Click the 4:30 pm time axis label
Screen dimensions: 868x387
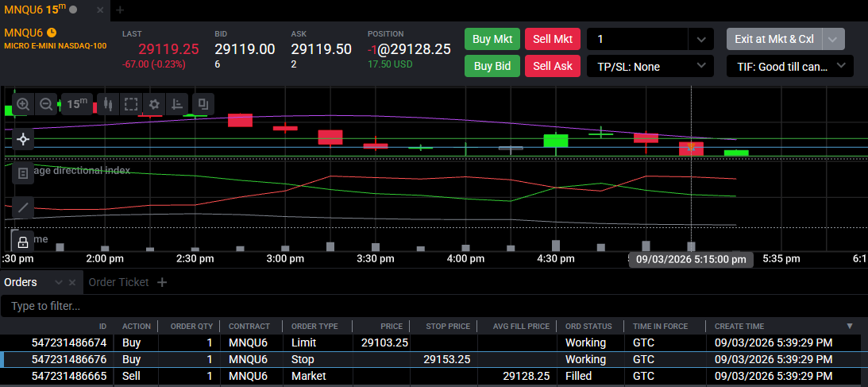[556, 258]
